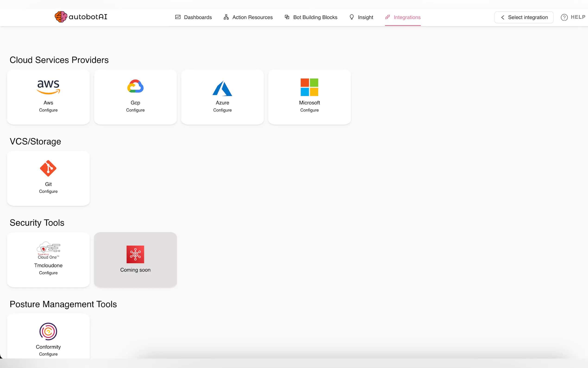Image resolution: width=588 pixels, height=368 pixels.
Task: Click the Select integration back button
Action: pos(524,17)
